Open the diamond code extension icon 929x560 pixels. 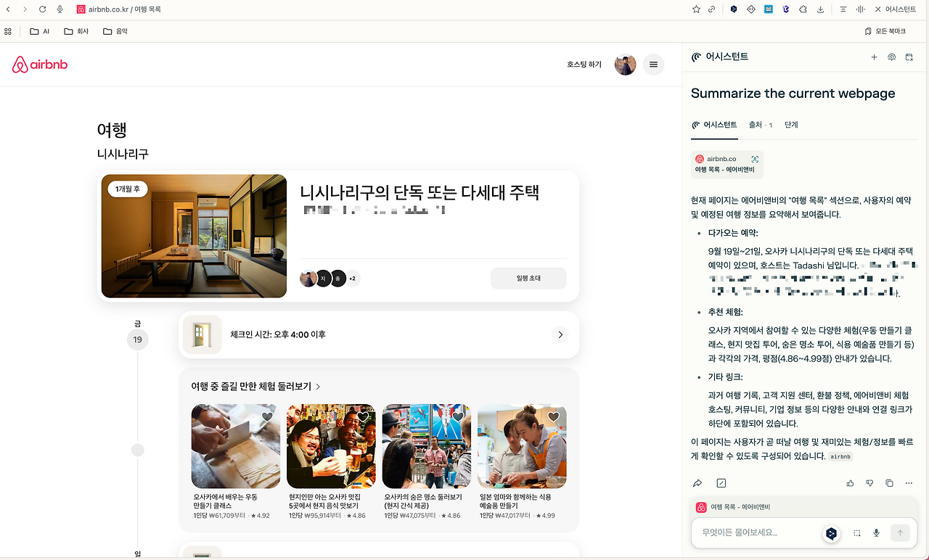click(x=751, y=9)
